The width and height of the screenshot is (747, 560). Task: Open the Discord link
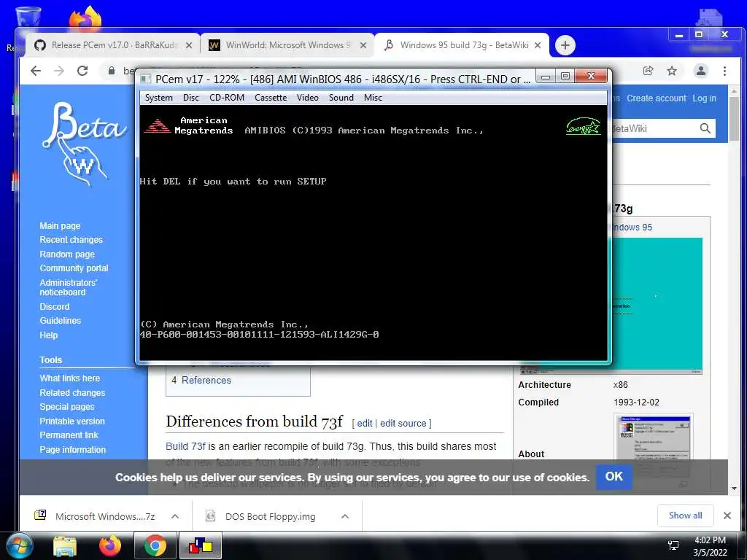click(54, 307)
